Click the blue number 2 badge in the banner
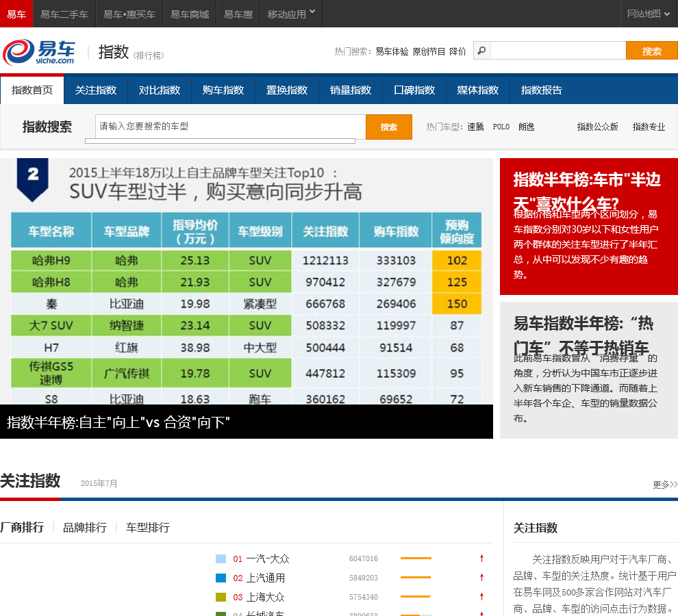The height and width of the screenshot is (616, 678). (x=33, y=177)
